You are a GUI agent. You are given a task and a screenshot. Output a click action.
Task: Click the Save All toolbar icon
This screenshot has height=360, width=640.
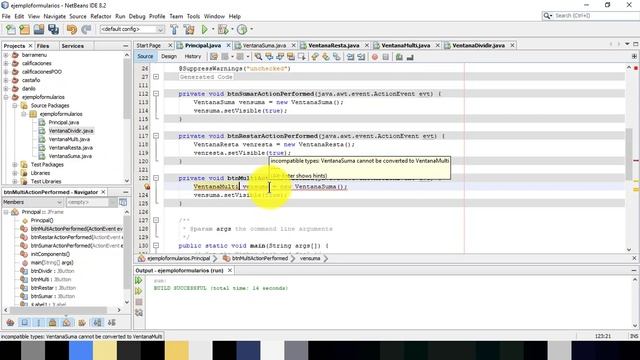pos(53,29)
